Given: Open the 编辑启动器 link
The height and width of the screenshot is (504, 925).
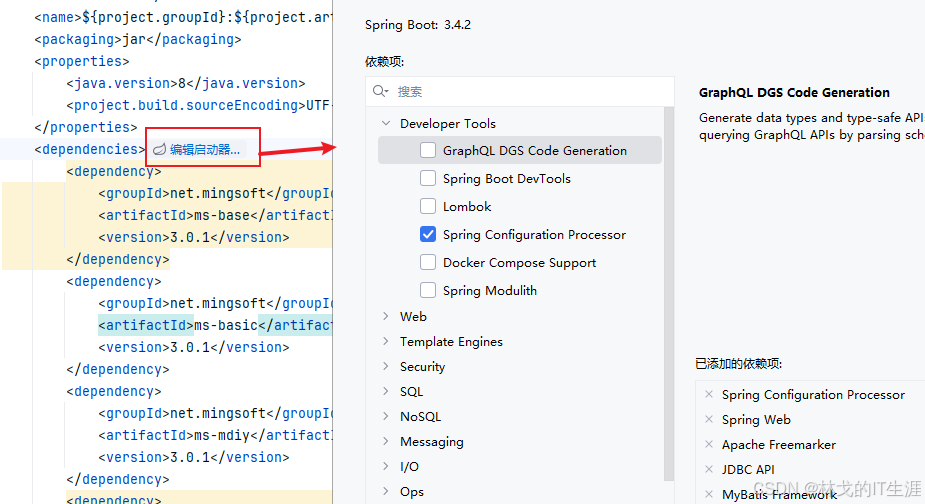Looking at the screenshot, I should [x=205, y=150].
